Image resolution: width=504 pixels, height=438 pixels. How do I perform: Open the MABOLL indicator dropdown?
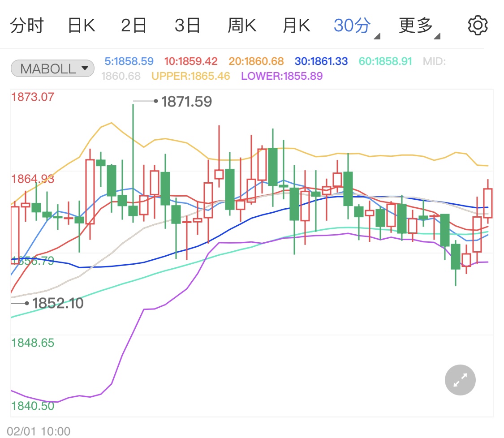pyautogui.click(x=53, y=69)
